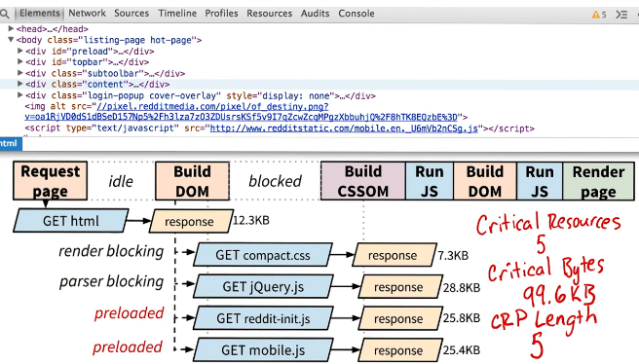Select the login-popup div row
Image resolution: width=639 pixels, height=364 pixels.
[x=201, y=95]
